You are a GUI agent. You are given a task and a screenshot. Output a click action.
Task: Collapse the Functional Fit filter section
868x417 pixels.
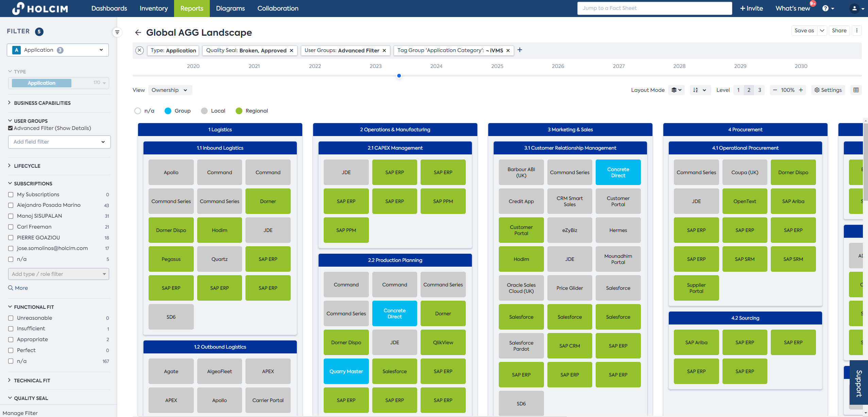[x=31, y=307]
